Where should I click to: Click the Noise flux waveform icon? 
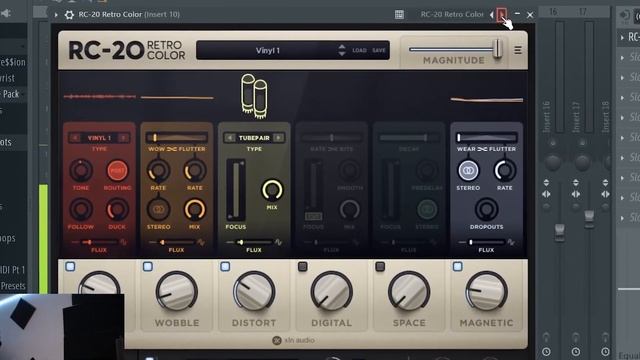click(123, 242)
